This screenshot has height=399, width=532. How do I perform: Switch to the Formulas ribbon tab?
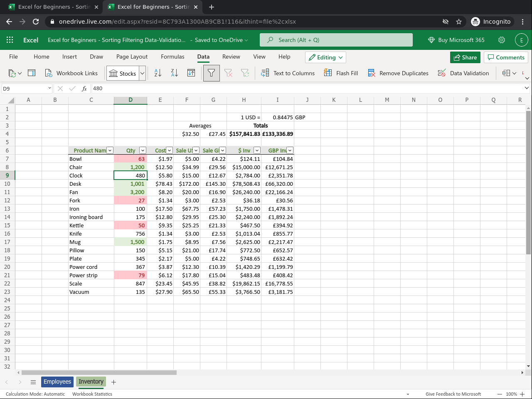click(172, 57)
